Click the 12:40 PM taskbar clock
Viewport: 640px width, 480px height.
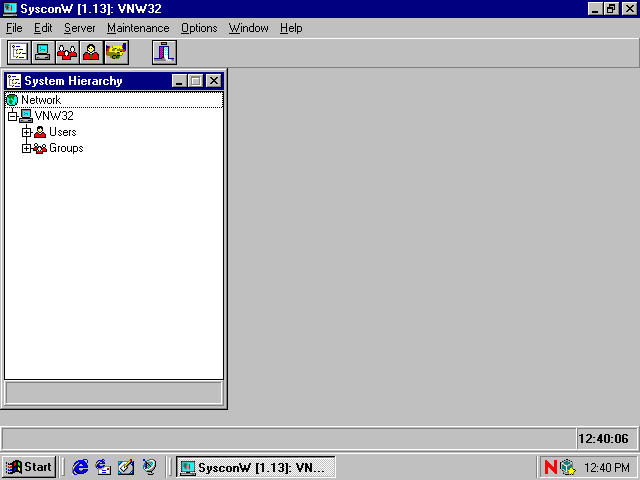(607, 467)
